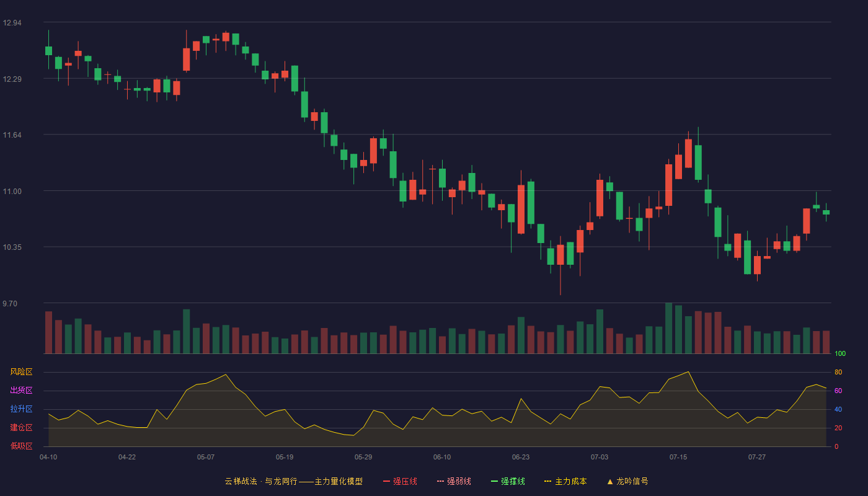The image size is (868, 496).
Task: Click the 04-10 date label
Action: pyautogui.click(x=48, y=457)
